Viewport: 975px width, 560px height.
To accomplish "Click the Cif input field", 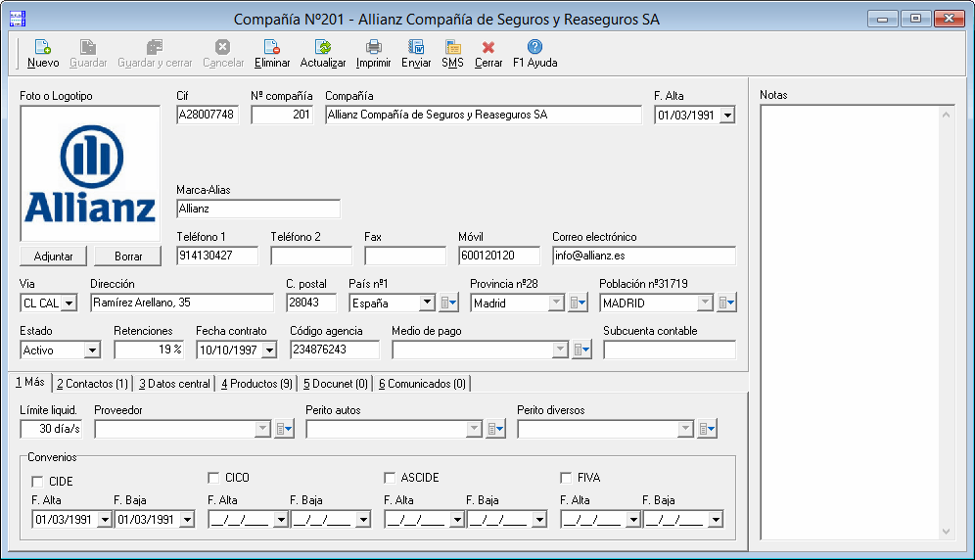I will 208,116.
